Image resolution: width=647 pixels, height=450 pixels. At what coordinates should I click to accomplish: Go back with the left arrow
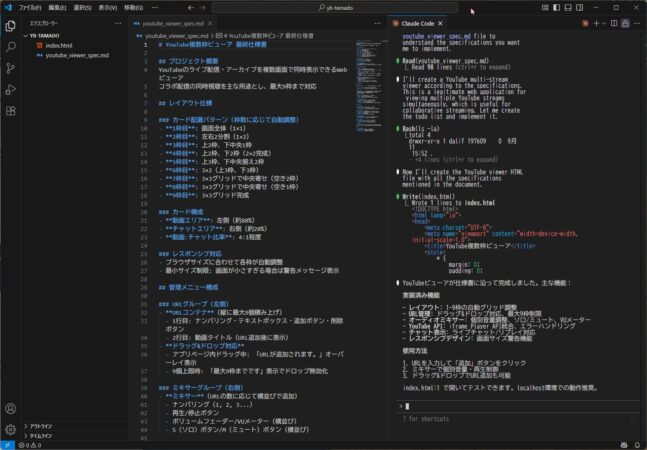(190, 7)
